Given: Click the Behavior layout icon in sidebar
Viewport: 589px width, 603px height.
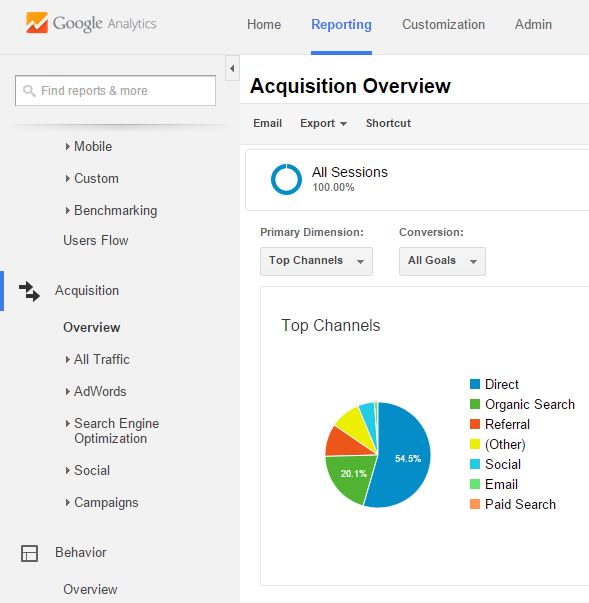Looking at the screenshot, I should point(29,553).
